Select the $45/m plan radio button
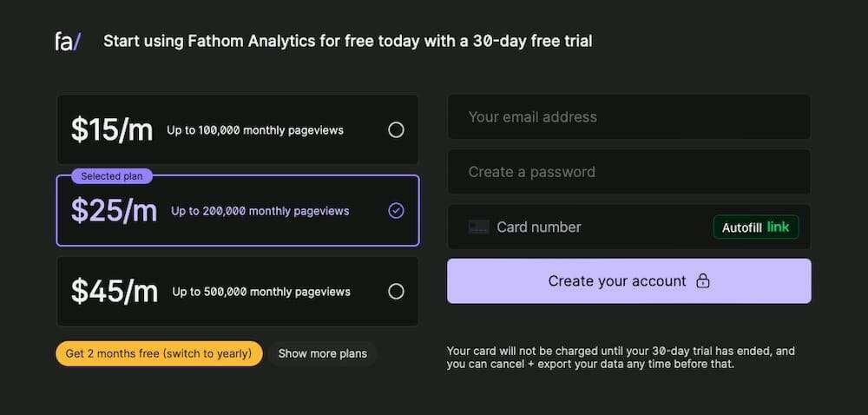This screenshot has height=415, width=868. coord(396,292)
